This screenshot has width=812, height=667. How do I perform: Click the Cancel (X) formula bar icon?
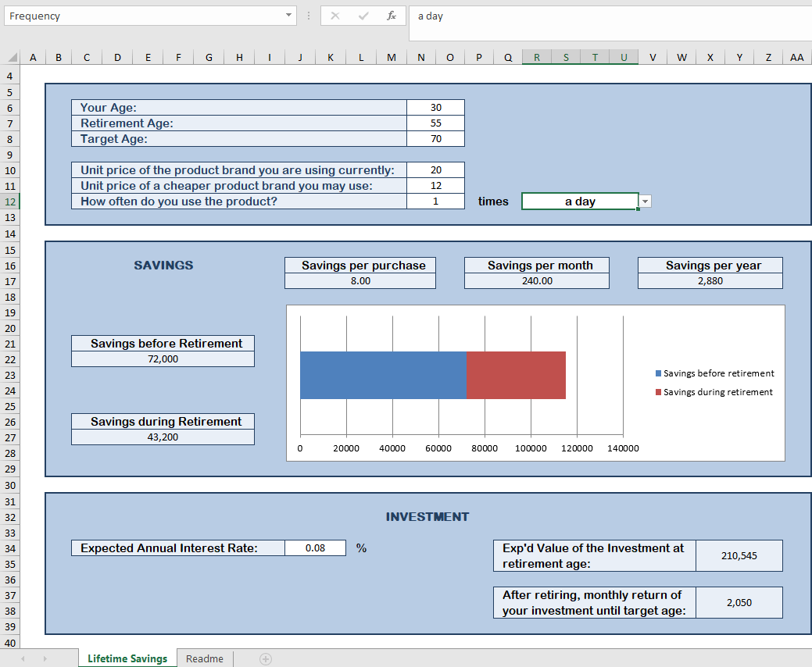pyautogui.click(x=334, y=16)
